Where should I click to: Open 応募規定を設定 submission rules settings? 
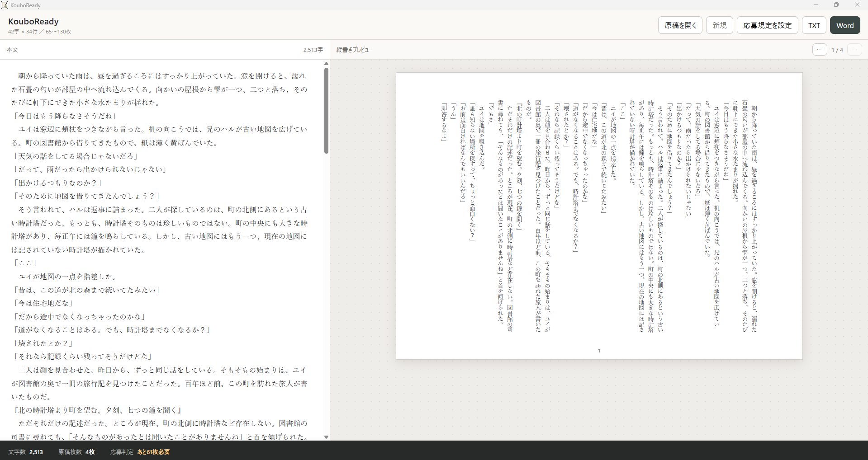pyautogui.click(x=768, y=25)
